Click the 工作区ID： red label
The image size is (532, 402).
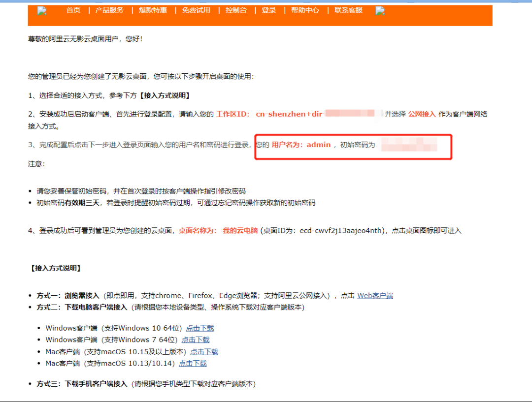click(x=233, y=114)
